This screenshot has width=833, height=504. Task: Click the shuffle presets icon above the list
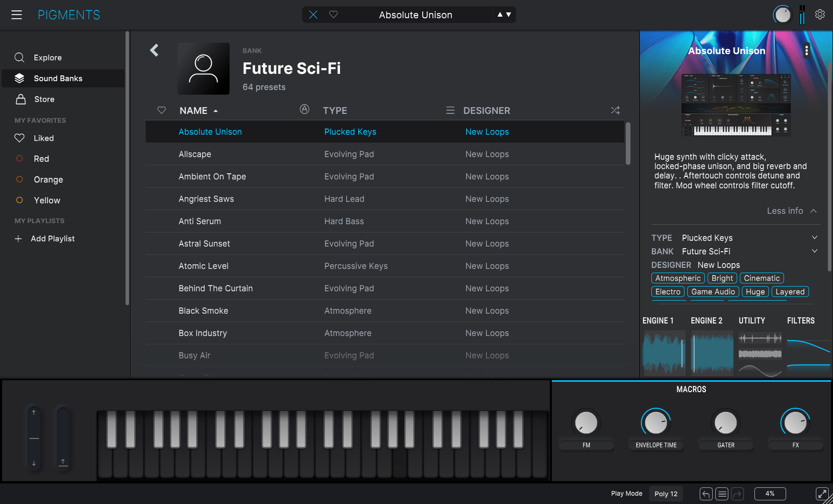pyautogui.click(x=615, y=110)
